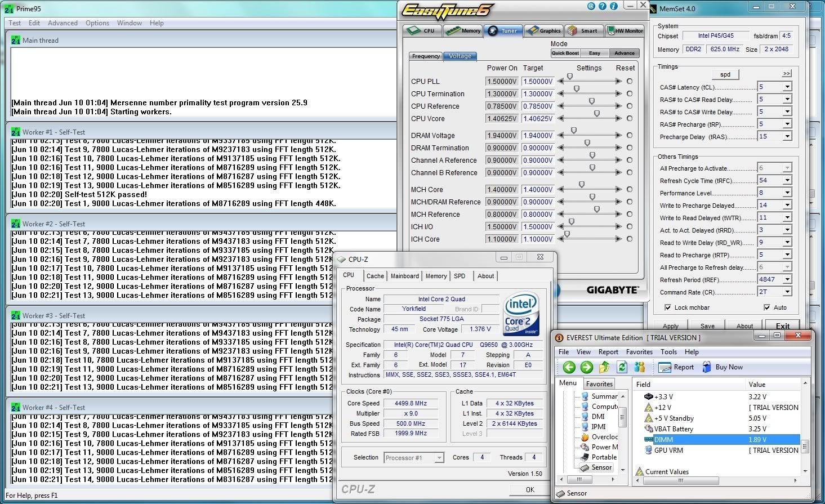The image size is (825, 504).
Task: Click the EasyTune6 help question icon
Action: pos(603,6)
